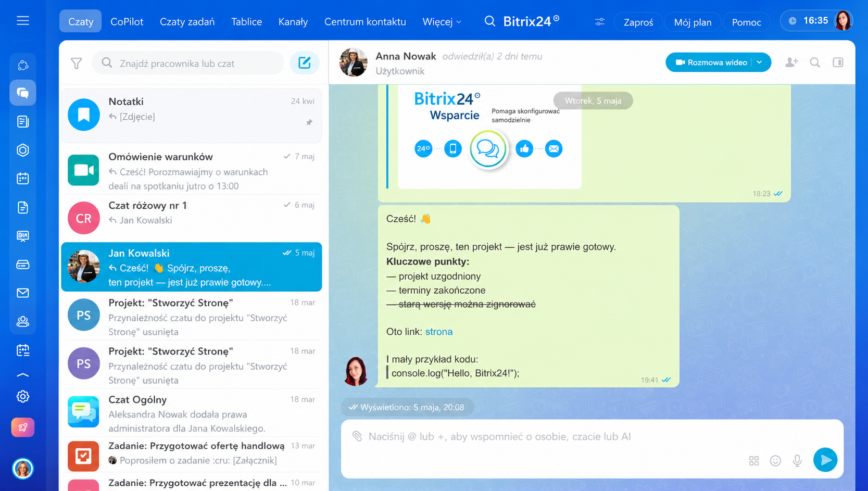The width and height of the screenshot is (868, 491).
Task: Add a participant with the add-user icon
Action: coord(791,62)
